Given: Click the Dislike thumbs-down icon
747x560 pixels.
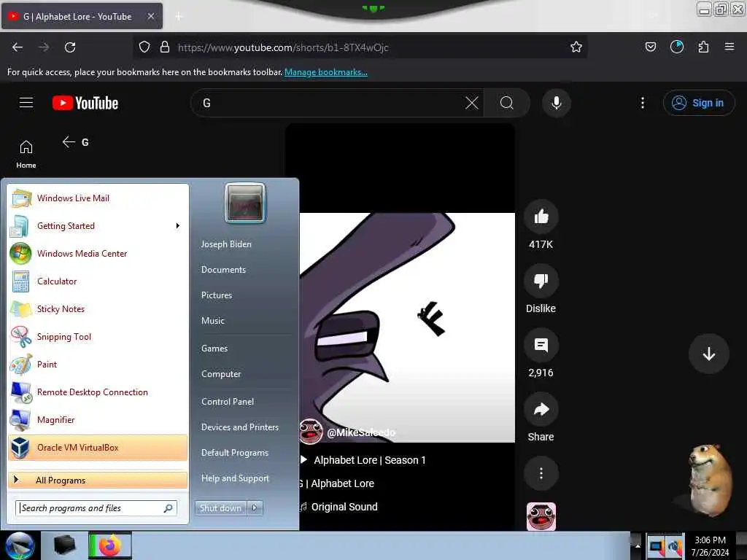Looking at the screenshot, I should pyautogui.click(x=541, y=281).
